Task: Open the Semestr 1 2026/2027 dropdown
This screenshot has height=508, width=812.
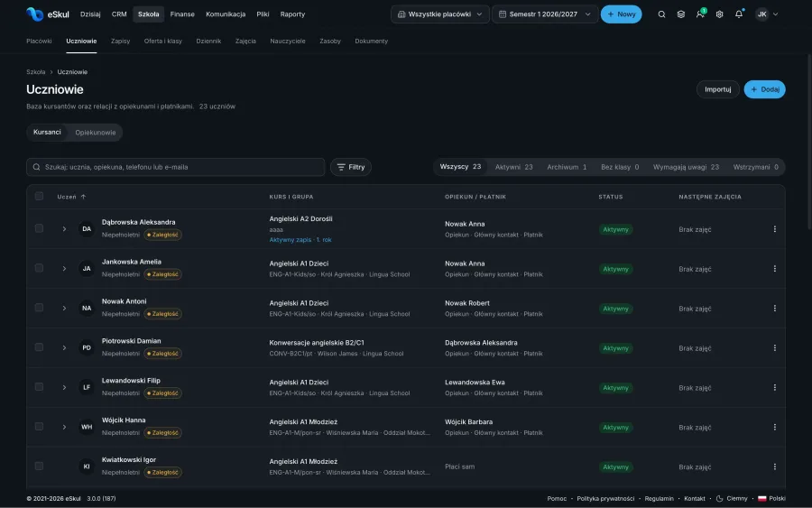Action: (x=545, y=14)
